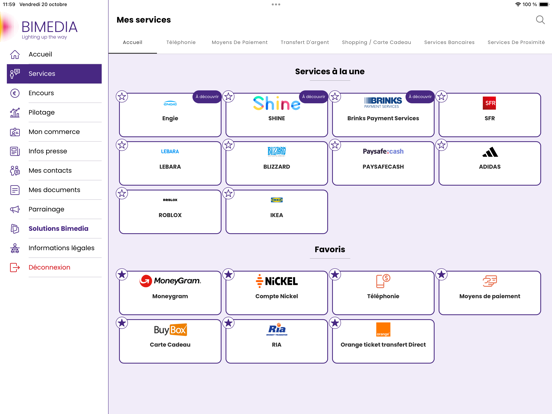Viewport: 552px width, 414px height.
Task: Open the LEBARA service card
Action: pyautogui.click(x=170, y=163)
